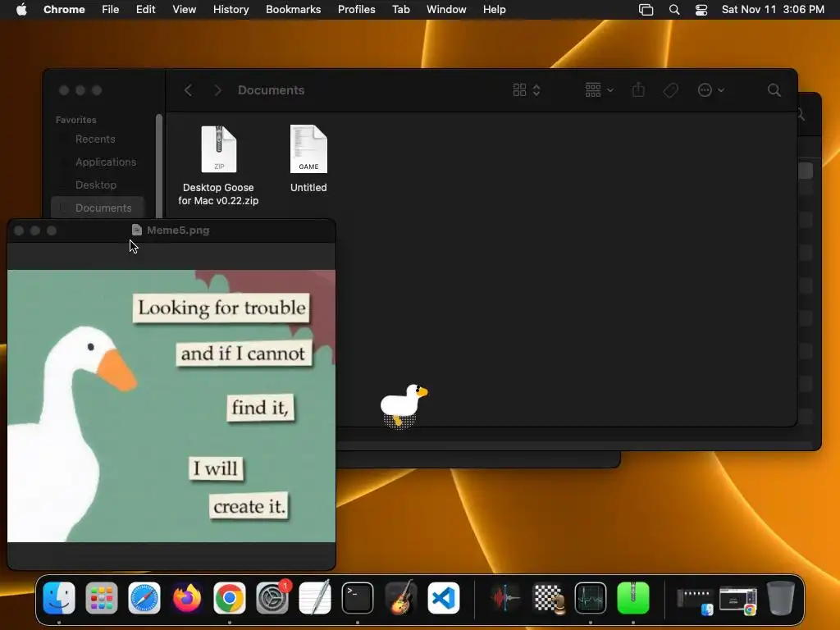Open the Trash in the Dock

[781, 598]
